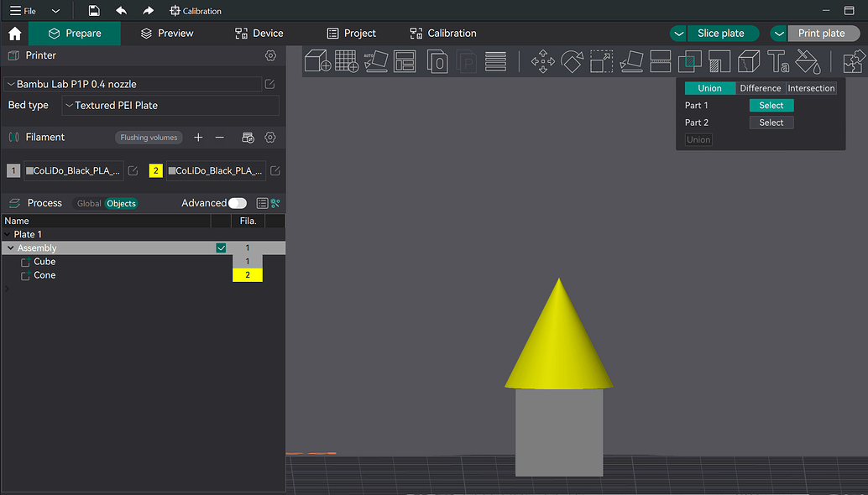Choose the Intersection boolean mode
The height and width of the screenshot is (495, 868).
[811, 88]
